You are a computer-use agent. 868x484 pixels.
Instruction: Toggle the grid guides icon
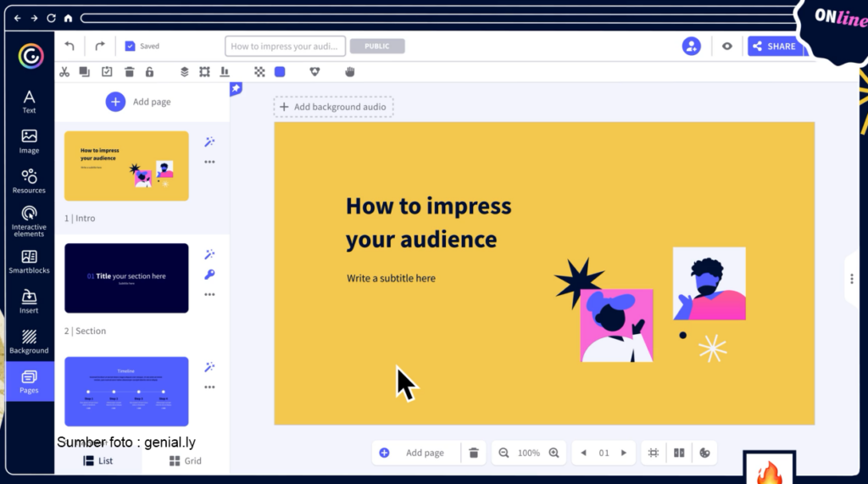coord(654,453)
